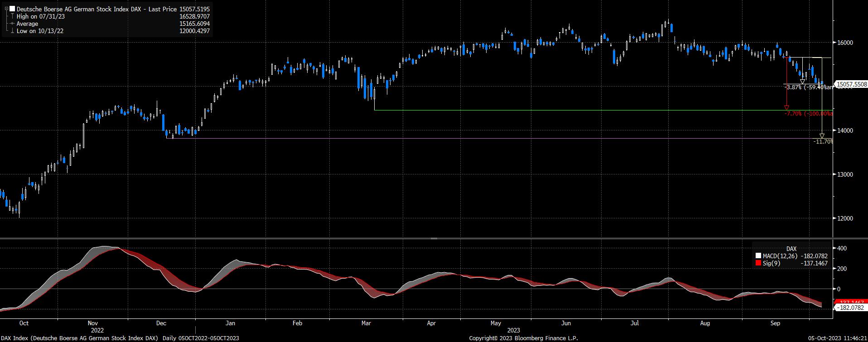Select the average value 15165.6094
Viewport: 868px width, 342px height.
click(195, 24)
